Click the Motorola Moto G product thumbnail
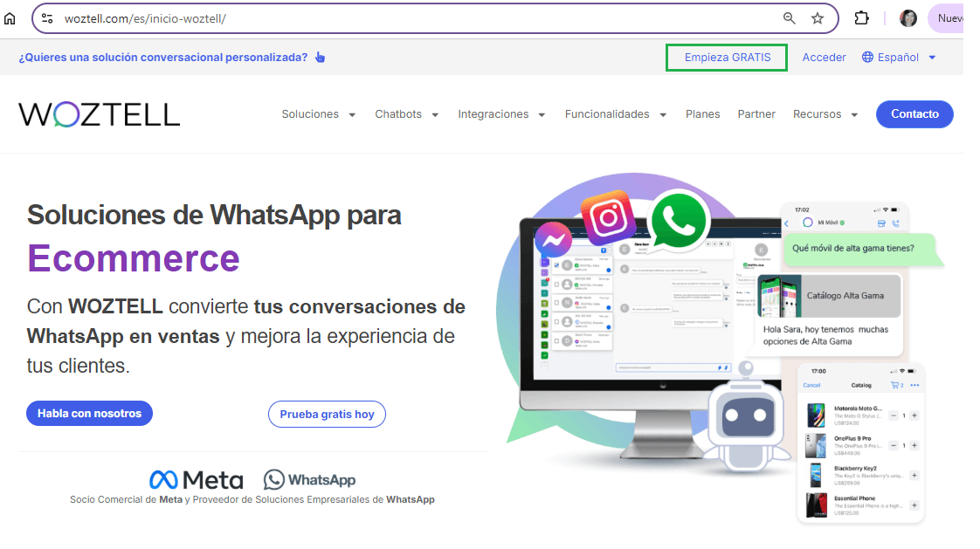This screenshot has height=549, width=980. [816, 415]
